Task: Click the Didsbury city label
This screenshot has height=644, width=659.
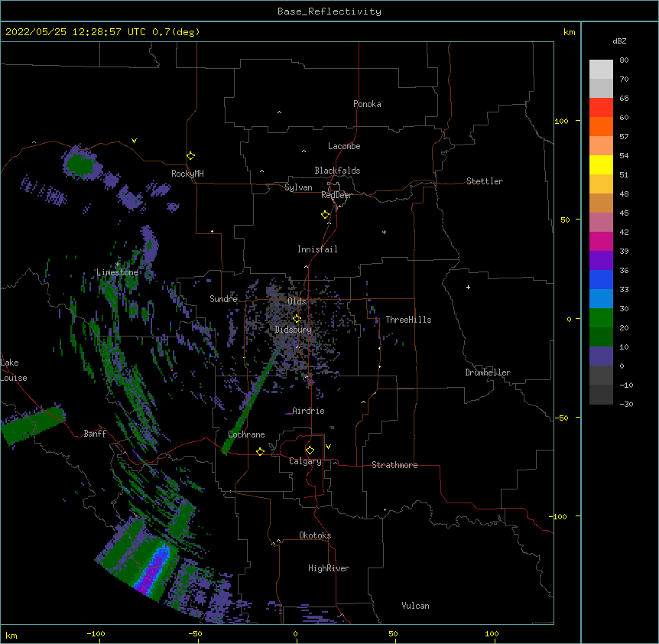Action: (x=294, y=330)
